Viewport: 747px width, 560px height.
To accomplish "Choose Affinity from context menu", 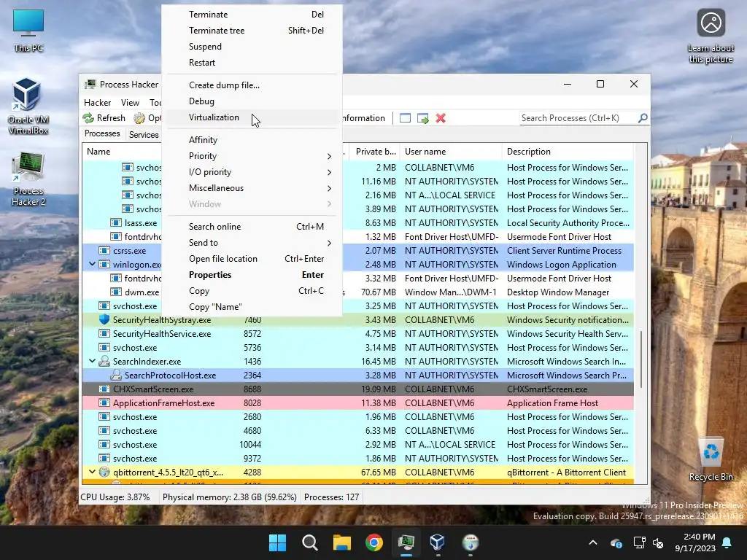I will (x=252, y=140).
